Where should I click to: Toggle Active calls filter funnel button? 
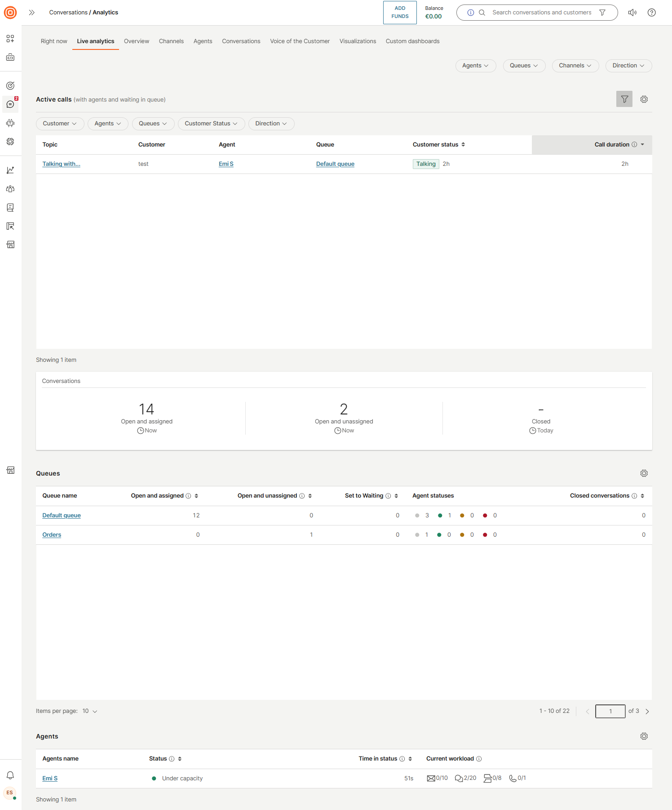click(x=624, y=99)
